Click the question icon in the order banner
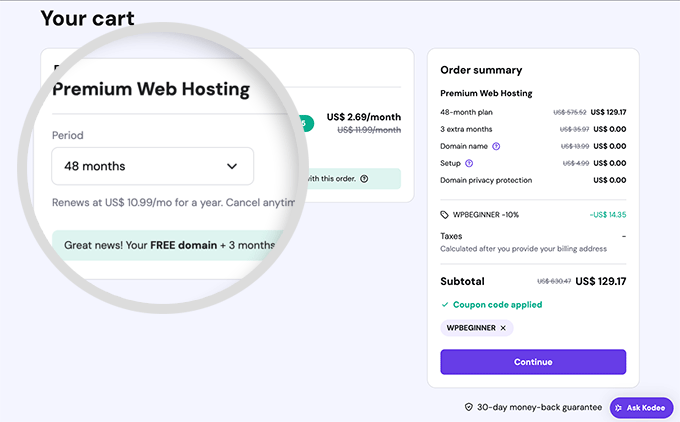Screen dimensions: 680x422 pos(364,179)
